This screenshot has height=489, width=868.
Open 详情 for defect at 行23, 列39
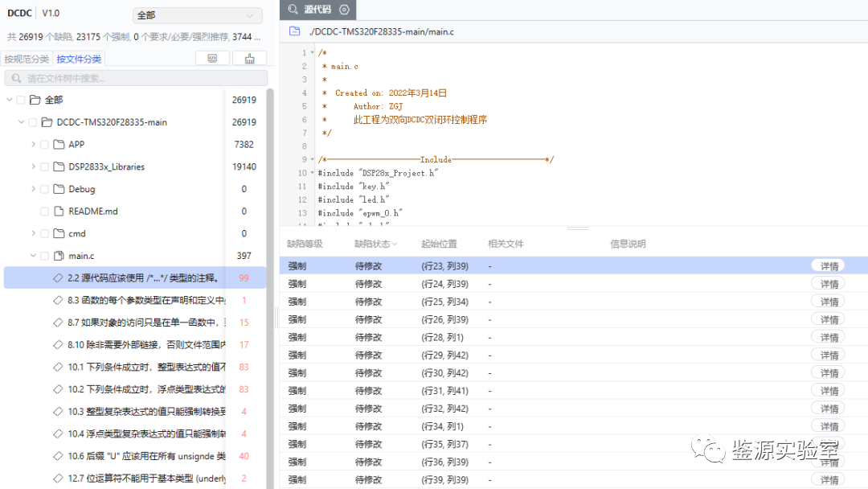click(x=828, y=266)
